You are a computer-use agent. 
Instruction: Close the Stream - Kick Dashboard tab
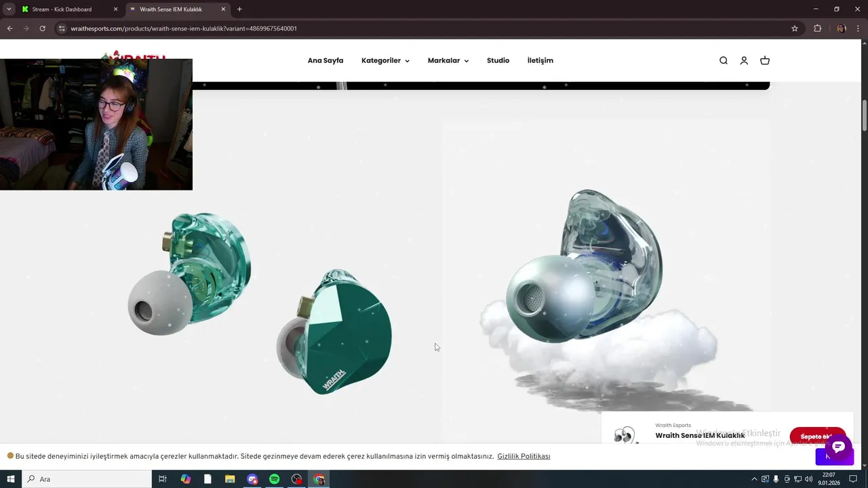[115, 9]
